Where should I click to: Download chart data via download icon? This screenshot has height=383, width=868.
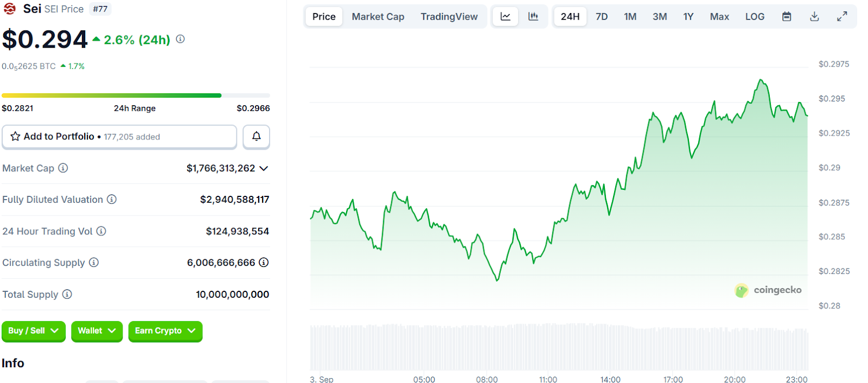click(x=814, y=17)
